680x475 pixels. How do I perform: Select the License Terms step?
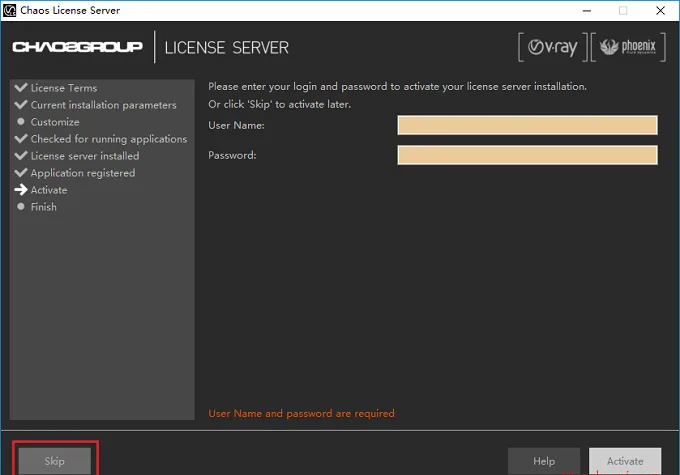pos(64,88)
